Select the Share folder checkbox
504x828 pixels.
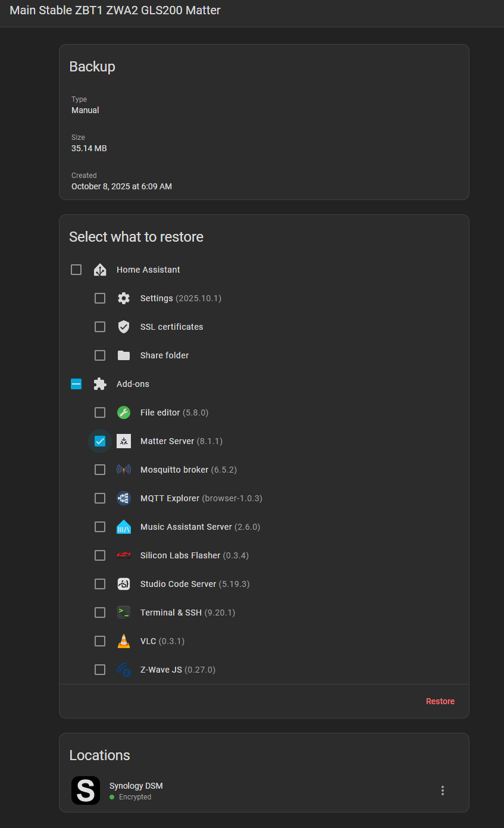(x=100, y=355)
